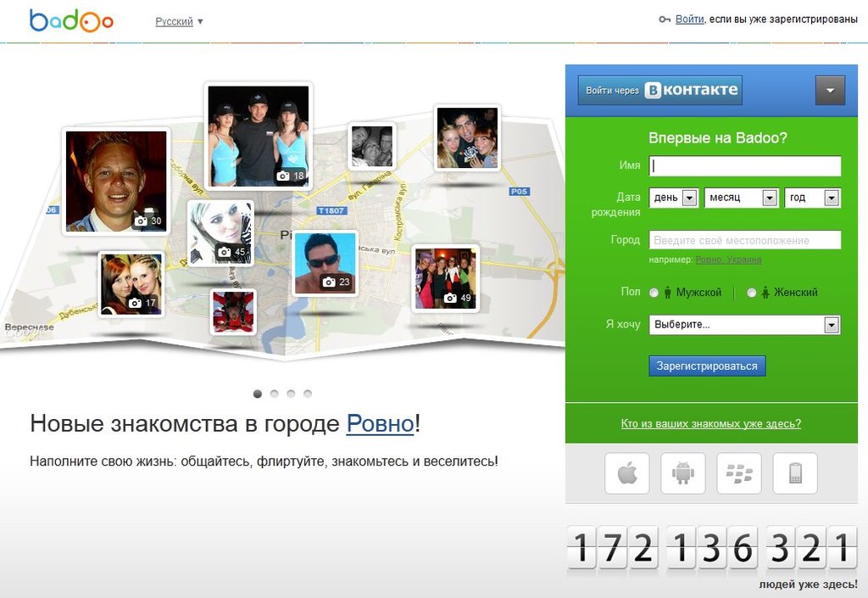Open profile photo with 49 pictures

point(445,278)
